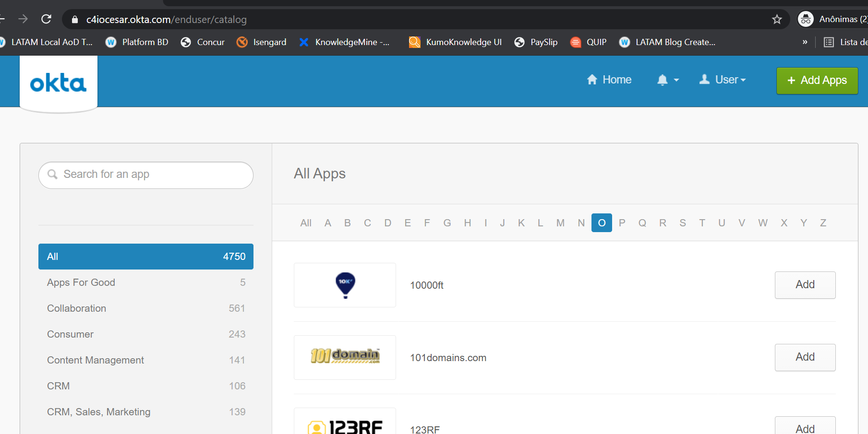Viewport: 868px width, 434px height.
Task: Click the address bar URL
Action: [x=167, y=20]
